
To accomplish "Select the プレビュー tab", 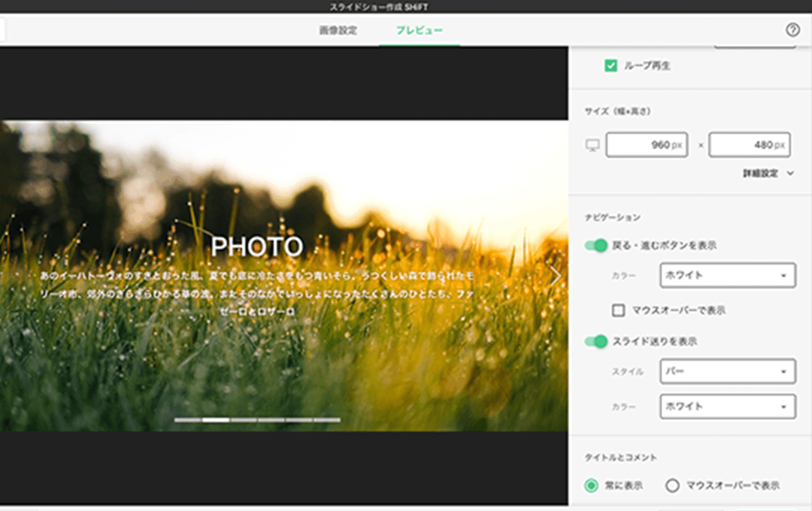I will coord(420,31).
